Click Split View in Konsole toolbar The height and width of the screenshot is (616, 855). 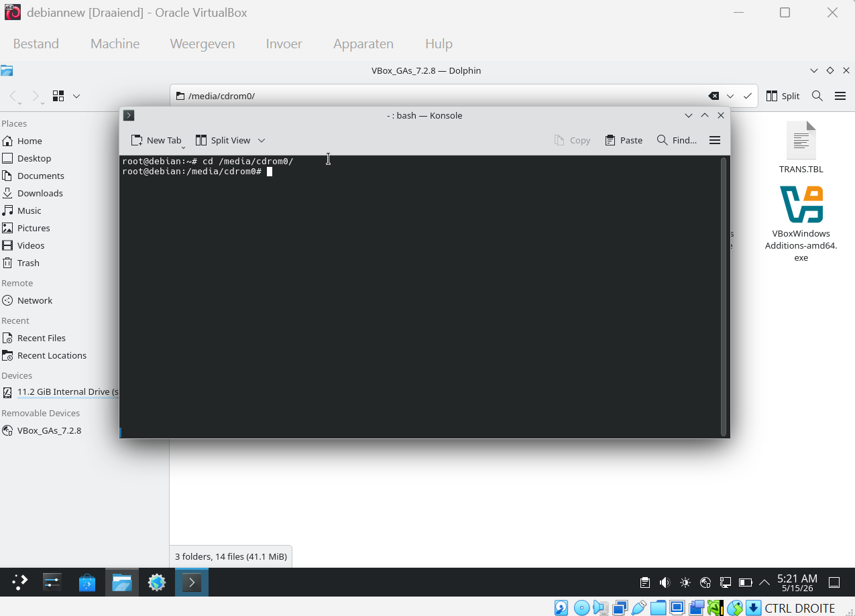(223, 140)
